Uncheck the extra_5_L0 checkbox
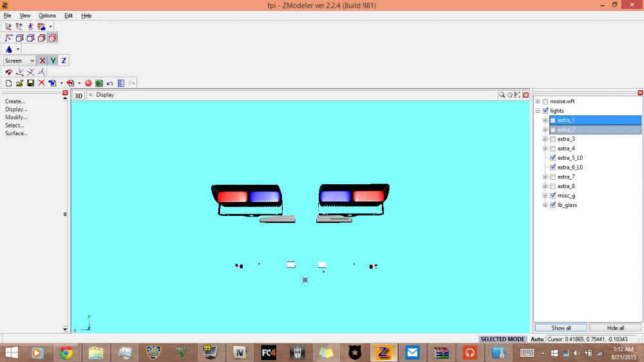 pyautogui.click(x=553, y=158)
